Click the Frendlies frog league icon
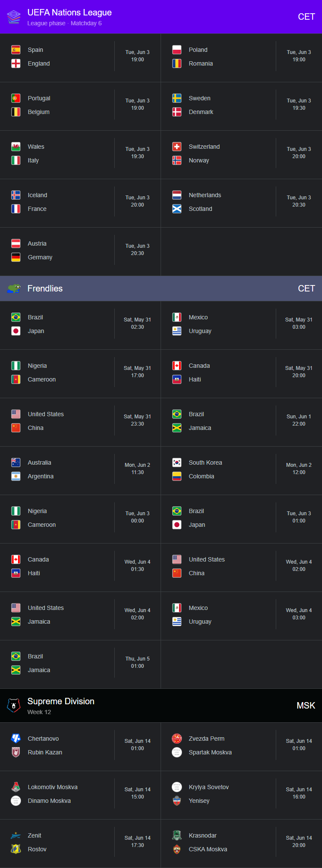 click(x=14, y=288)
